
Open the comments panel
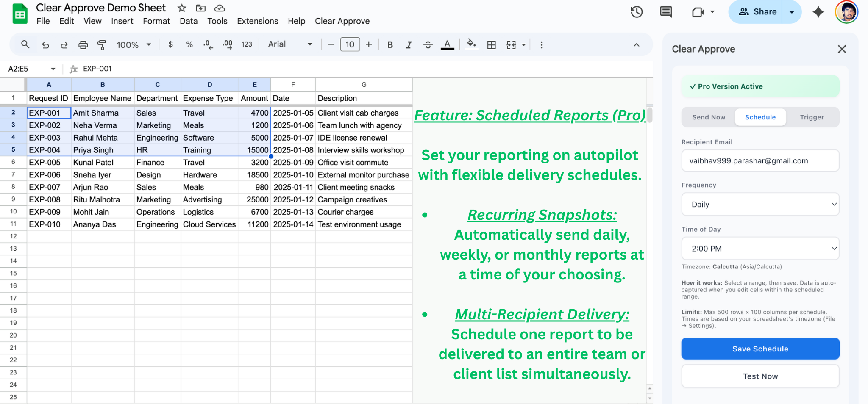click(x=665, y=12)
